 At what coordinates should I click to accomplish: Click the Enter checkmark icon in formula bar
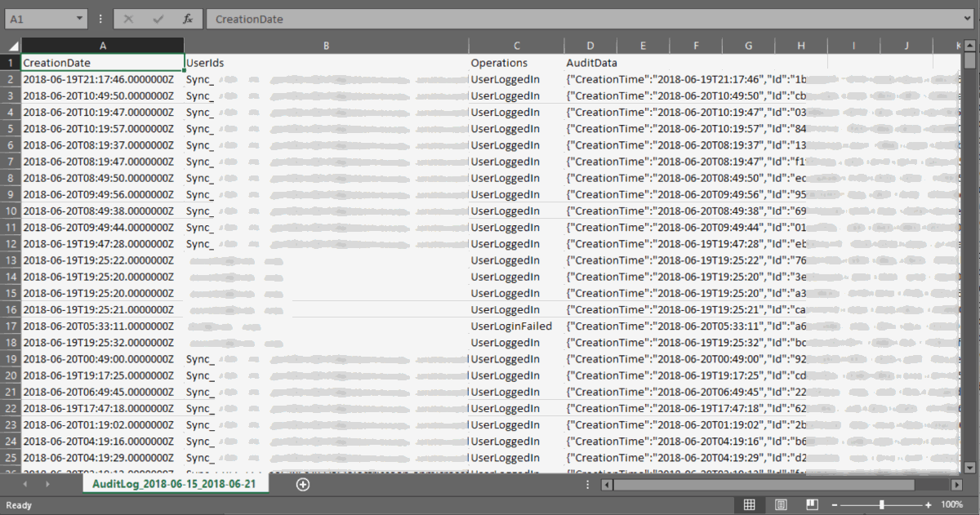tap(158, 18)
